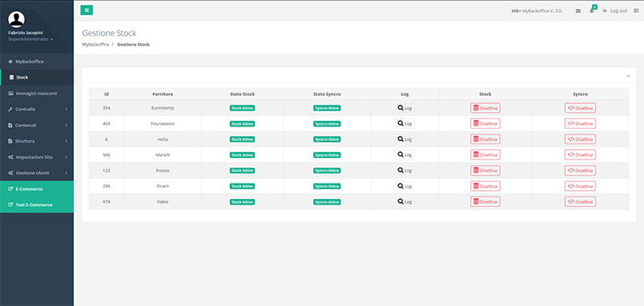The width and height of the screenshot is (644, 306).
Task: Disable Syncro for Eurostamp
Action: click(x=580, y=108)
